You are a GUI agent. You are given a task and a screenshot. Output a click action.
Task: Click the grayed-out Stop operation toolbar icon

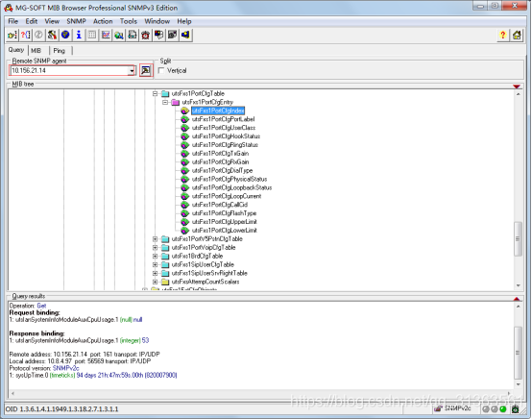pyautogui.click(x=38, y=35)
